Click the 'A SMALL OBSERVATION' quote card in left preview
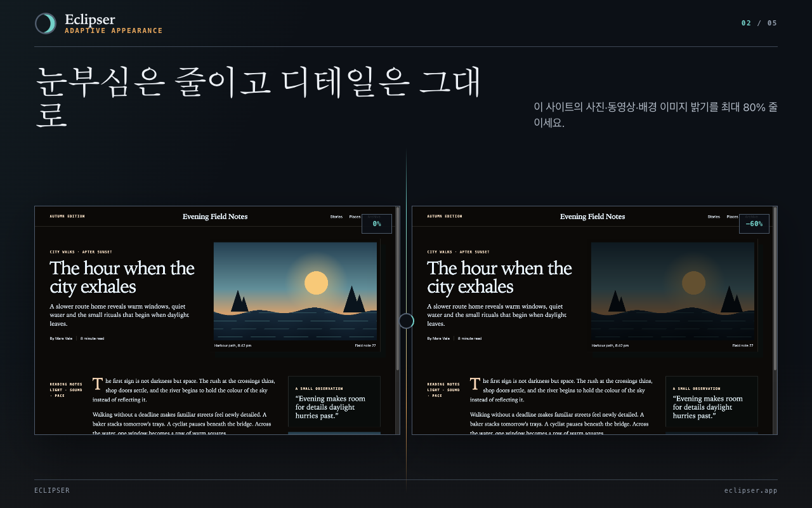 pos(334,401)
